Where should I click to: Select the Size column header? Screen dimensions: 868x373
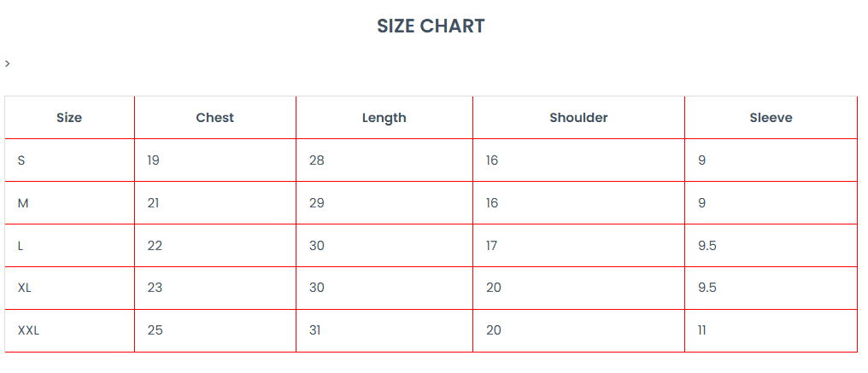pos(69,118)
